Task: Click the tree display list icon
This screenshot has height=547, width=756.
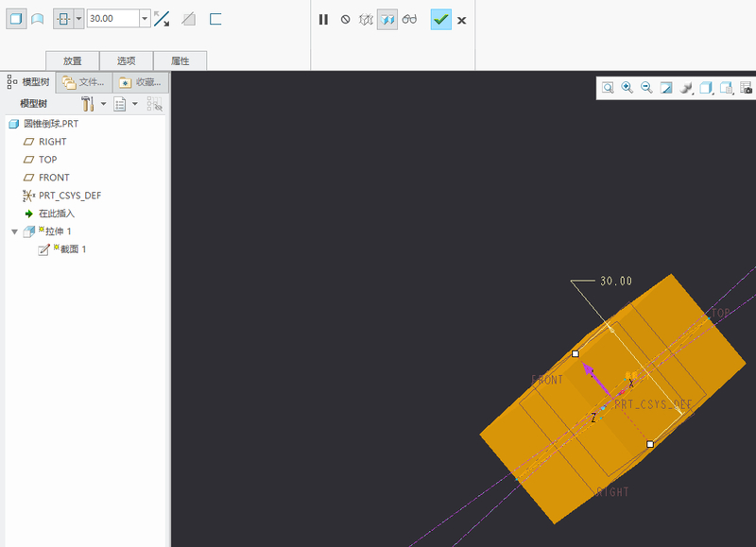Action: [x=120, y=104]
